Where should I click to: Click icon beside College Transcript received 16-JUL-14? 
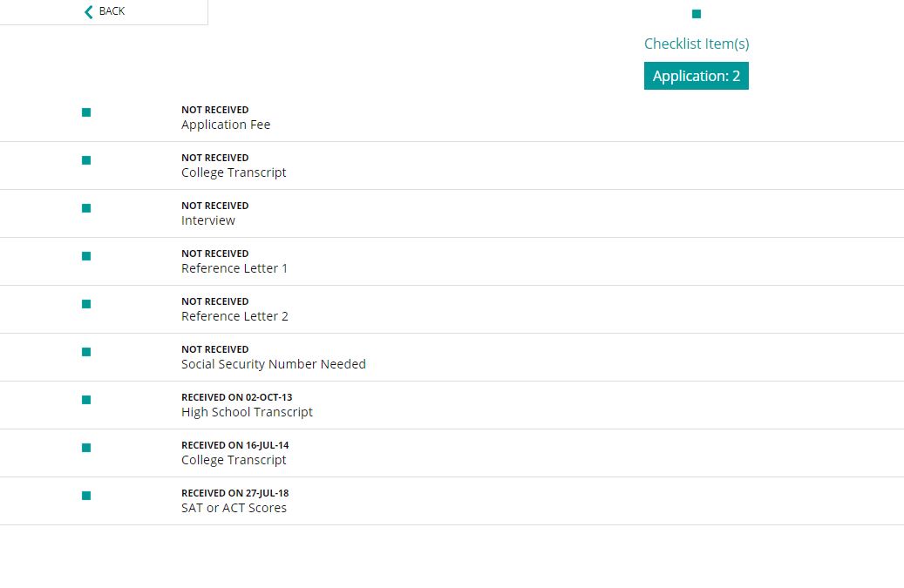coord(86,448)
